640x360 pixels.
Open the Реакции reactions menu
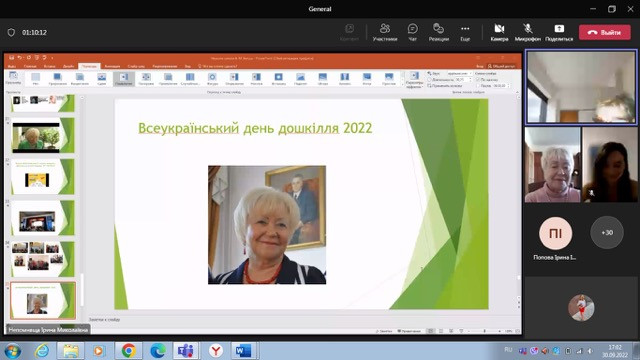(x=439, y=32)
